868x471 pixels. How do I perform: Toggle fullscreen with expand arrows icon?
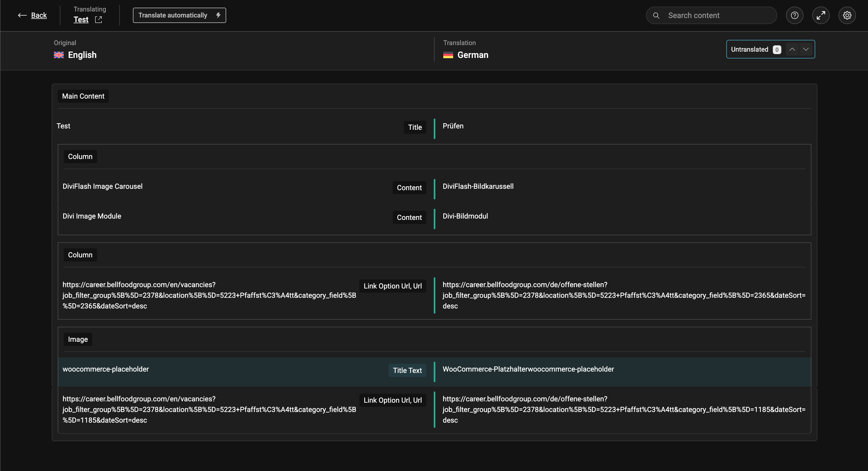[x=821, y=16]
